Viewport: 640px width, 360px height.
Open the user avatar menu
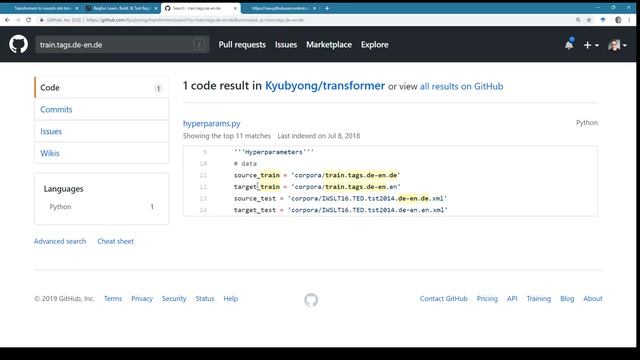(x=617, y=45)
